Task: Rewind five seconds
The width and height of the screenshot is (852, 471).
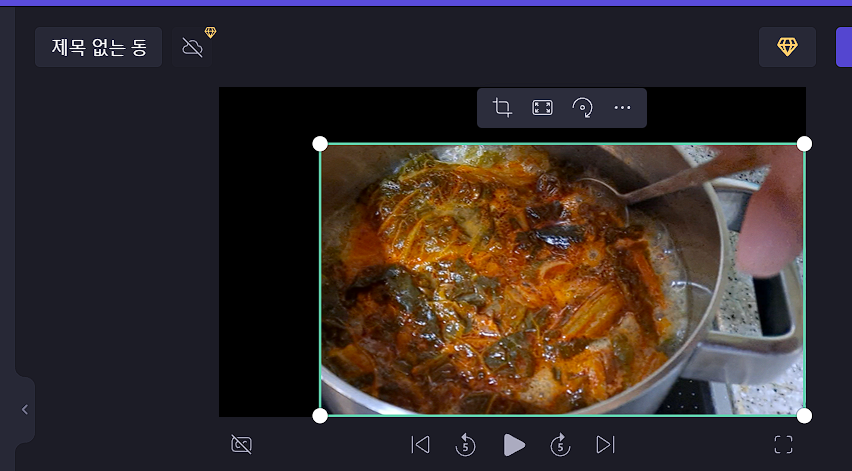Action: click(465, 445)
